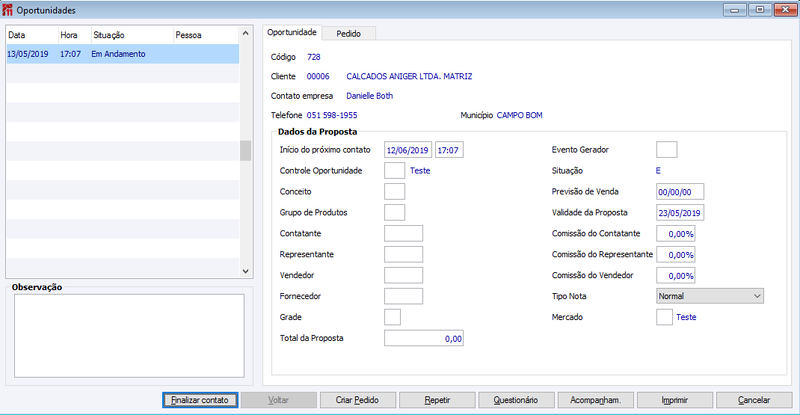The height and width of the screenshot is (415, 800).
Task: Restore the Oportunidades window size
Action: (760, 10)
